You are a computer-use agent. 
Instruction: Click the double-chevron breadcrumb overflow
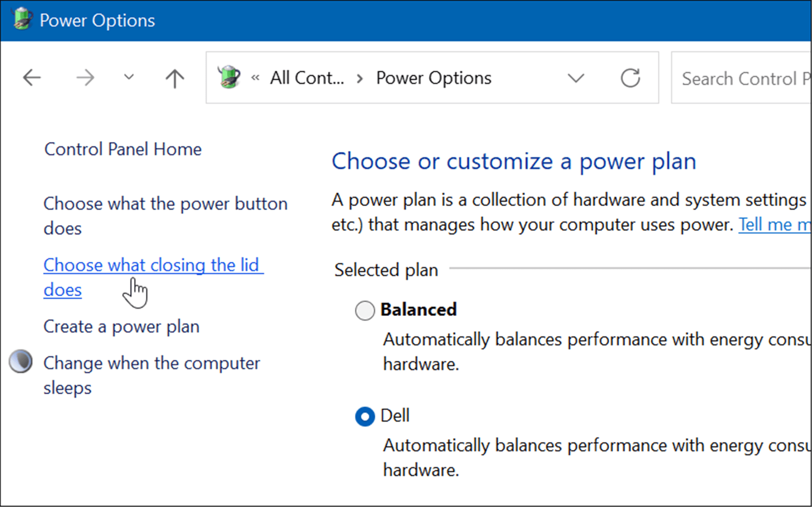[255, 78]
